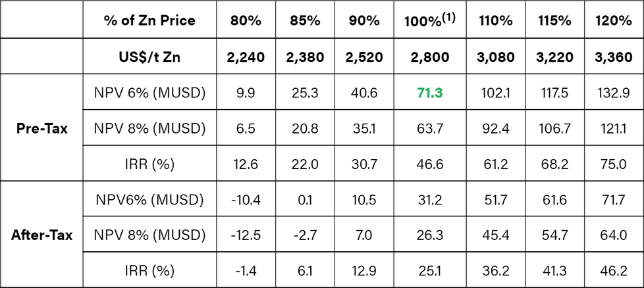Click the 25.1 After-Tax IRR value
644x288 pixels.
429,270
